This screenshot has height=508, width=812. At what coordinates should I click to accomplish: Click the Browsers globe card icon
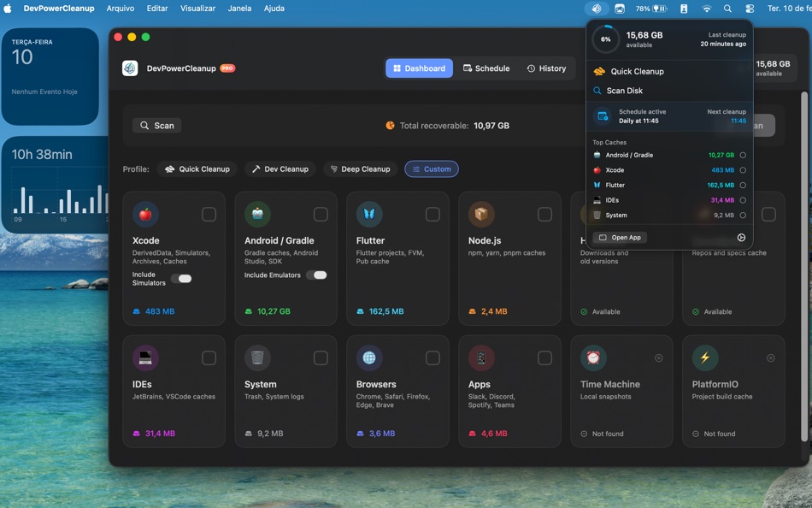[369, 357]
